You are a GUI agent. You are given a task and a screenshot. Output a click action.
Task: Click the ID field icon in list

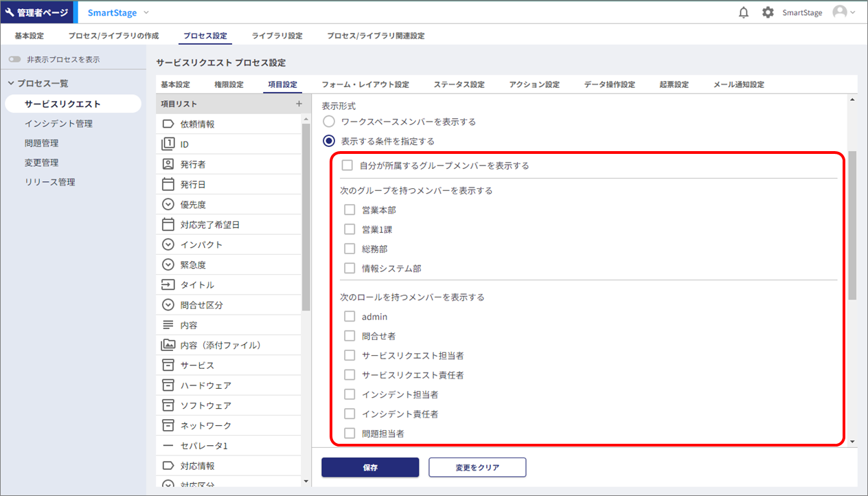pyautogui.click(x=168, y=144)
